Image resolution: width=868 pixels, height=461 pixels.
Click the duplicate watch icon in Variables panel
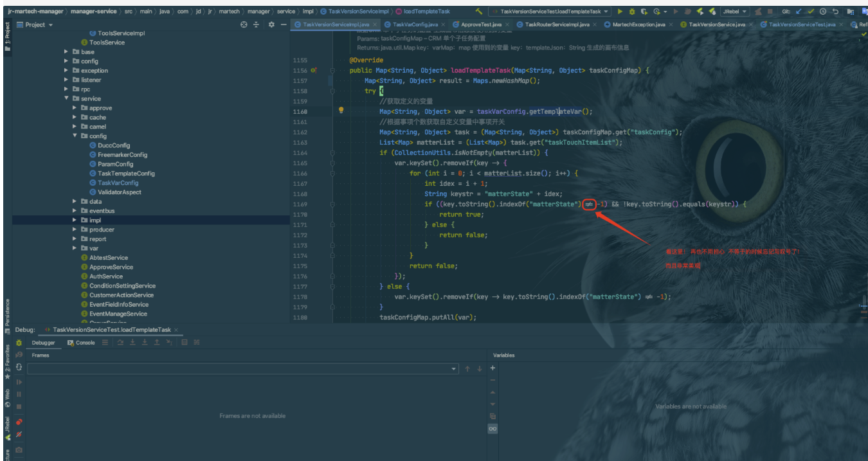(x=493, y=416)
